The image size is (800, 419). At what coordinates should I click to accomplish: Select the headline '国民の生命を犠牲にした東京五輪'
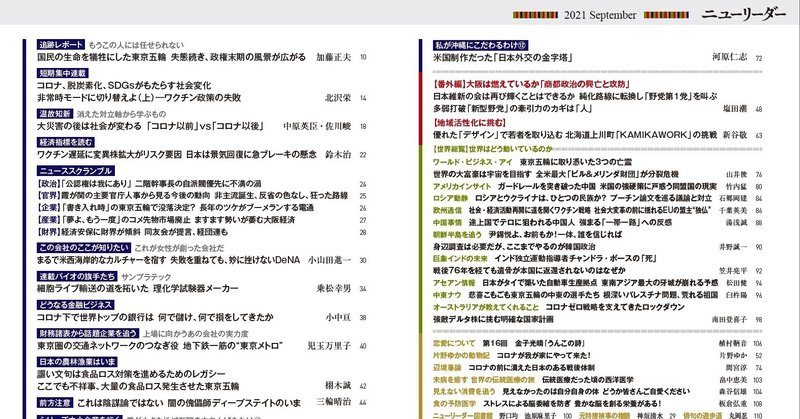pyautogui.click(x=102, y=57)
